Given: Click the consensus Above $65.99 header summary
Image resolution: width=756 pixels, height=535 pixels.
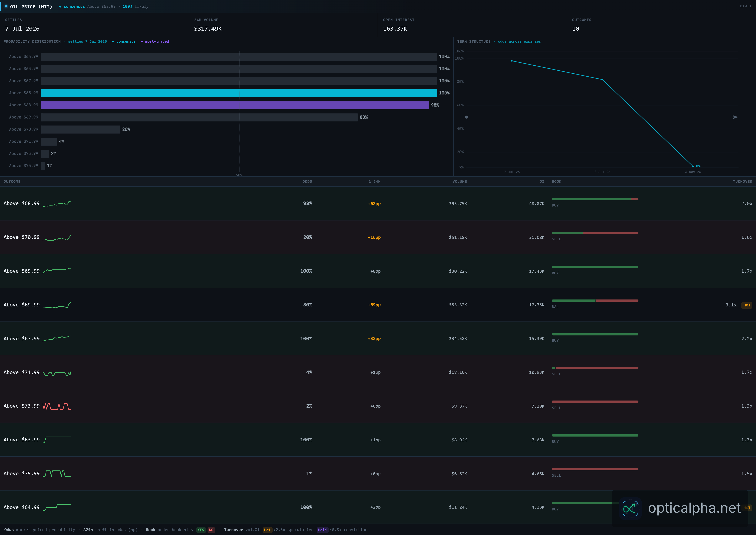Looking at the screenshot, I should 104,7.
